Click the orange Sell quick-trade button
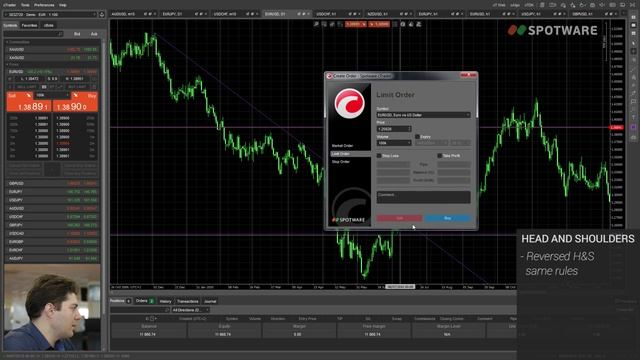Image resolution: width=640 pixels, height=360 pixels. (29, 102)
